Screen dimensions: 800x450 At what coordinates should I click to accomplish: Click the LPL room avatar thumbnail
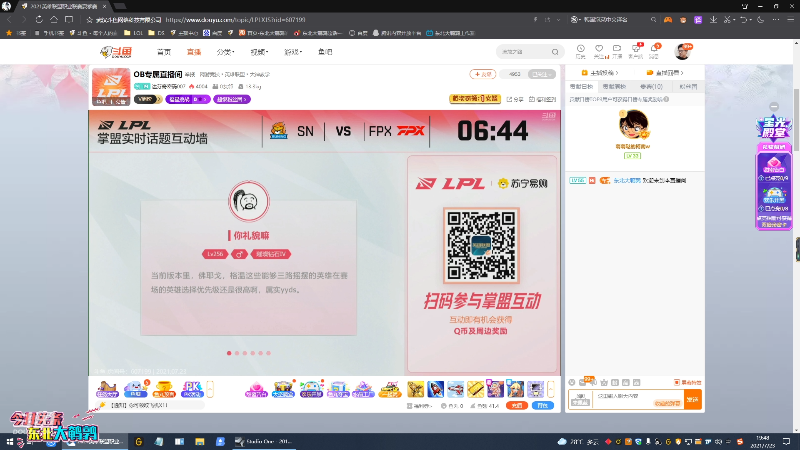coord(111,87)
